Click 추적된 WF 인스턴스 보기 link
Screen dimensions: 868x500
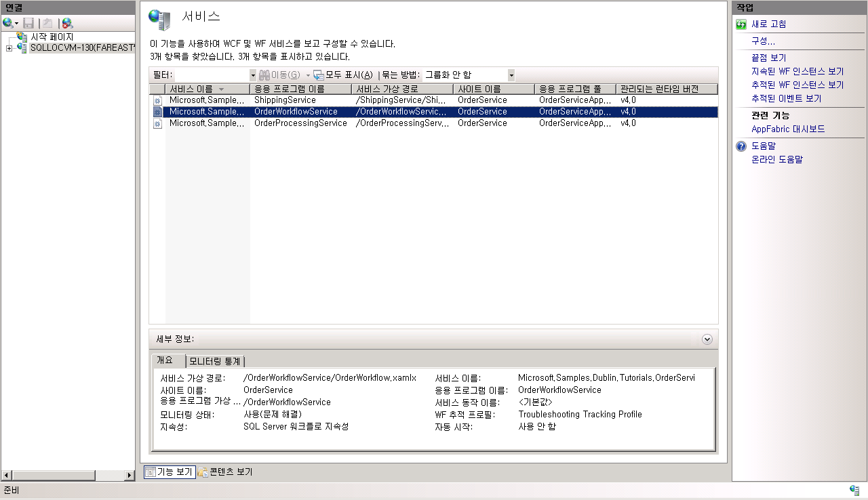pos(797,85)
